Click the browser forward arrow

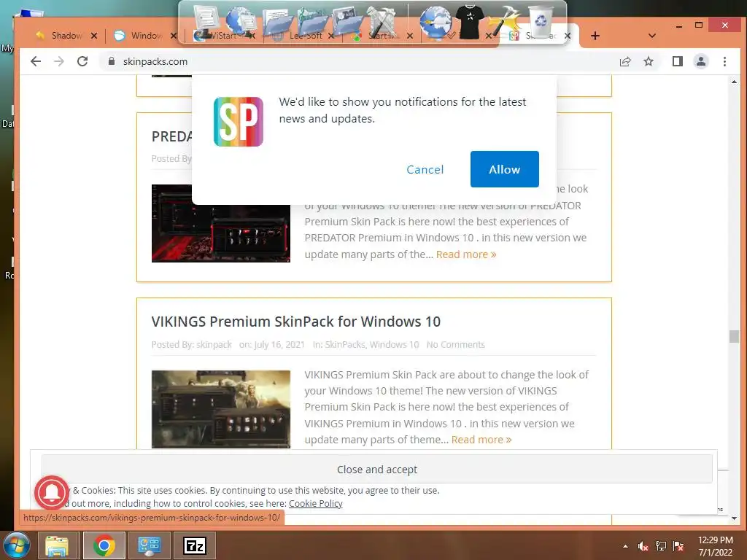click(x=58, y=61)
